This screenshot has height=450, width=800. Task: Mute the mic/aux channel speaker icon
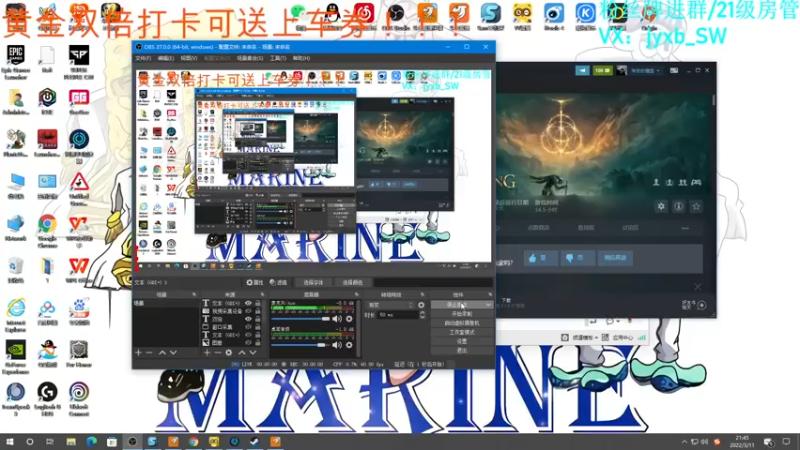click(x=337, y=319)
